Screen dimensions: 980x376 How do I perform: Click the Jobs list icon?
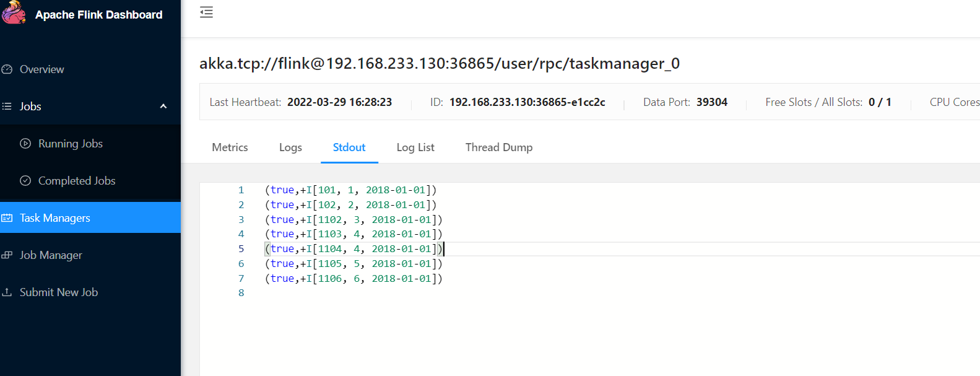click(7, 107)
